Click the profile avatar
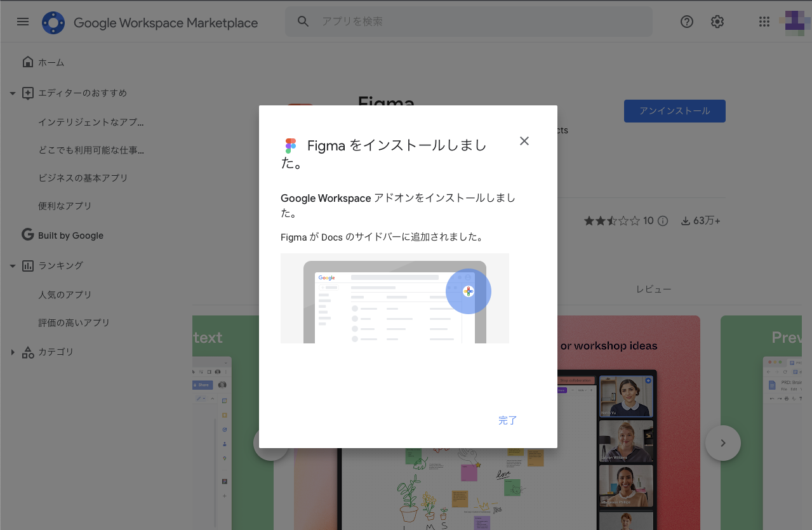Screen dimensions: 812x530 point(794,21)
